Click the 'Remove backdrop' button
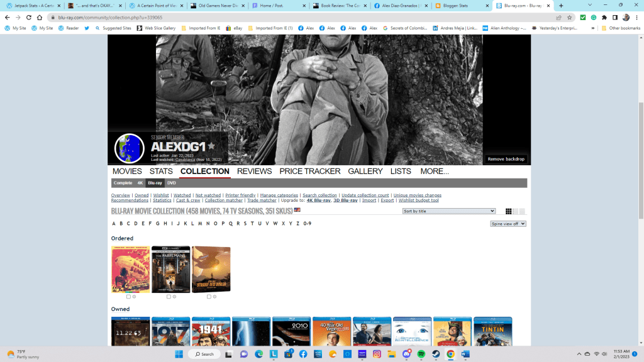 coord(506,159)
